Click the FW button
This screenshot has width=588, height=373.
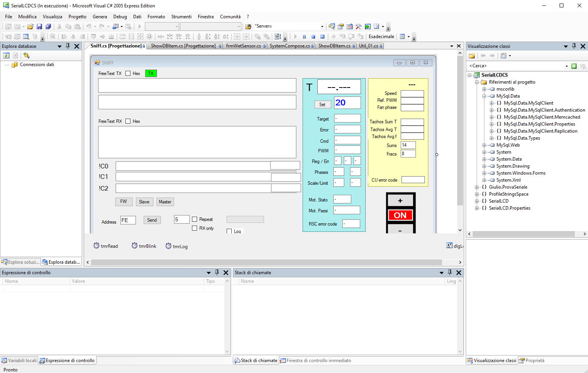123,201
